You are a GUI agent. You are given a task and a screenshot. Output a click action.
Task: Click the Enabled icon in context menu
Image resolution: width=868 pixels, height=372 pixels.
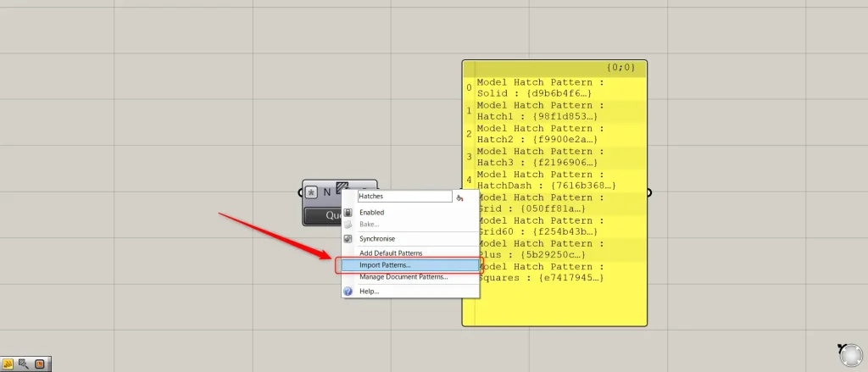point(348,212)
